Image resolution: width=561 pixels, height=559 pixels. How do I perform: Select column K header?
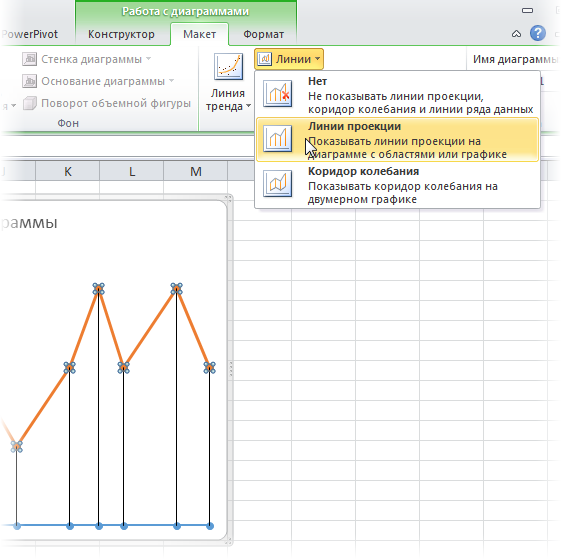[68, 171]
